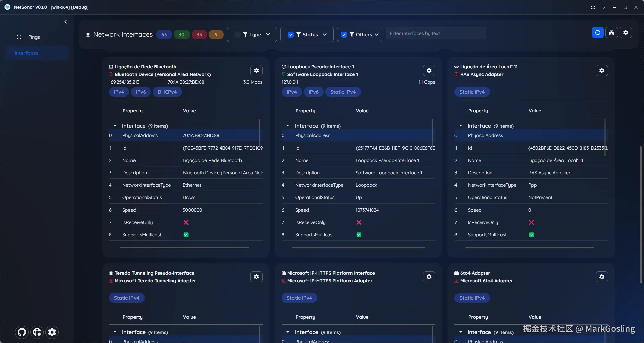Open app settings gear in bottom-left corner
Image resolution: width=644 pixels, height=343 pixels.
coord(52,332)
